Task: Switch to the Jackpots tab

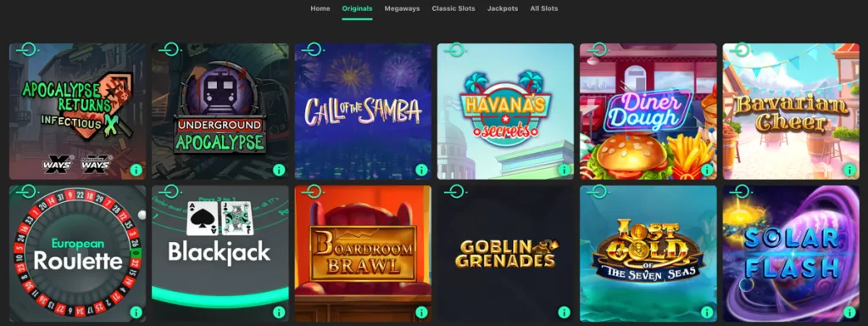Action: coord(503,8)
